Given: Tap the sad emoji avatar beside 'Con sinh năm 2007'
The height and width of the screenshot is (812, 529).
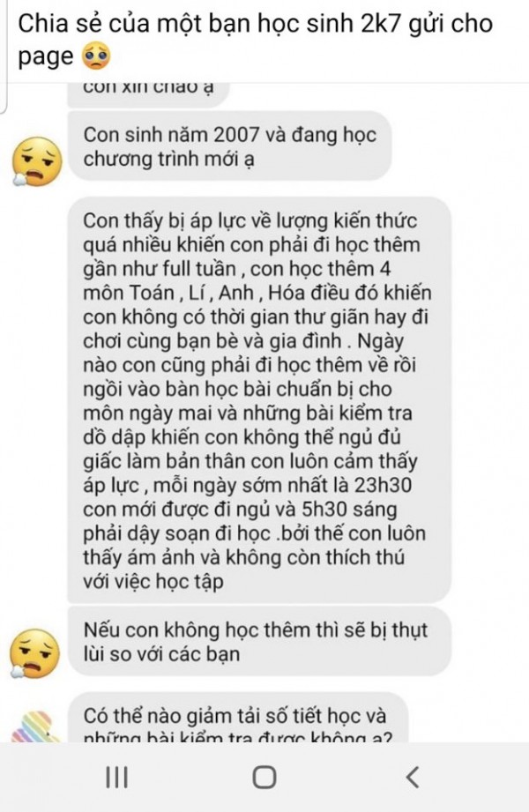Looking at the screenshot, I should [36, 161].
